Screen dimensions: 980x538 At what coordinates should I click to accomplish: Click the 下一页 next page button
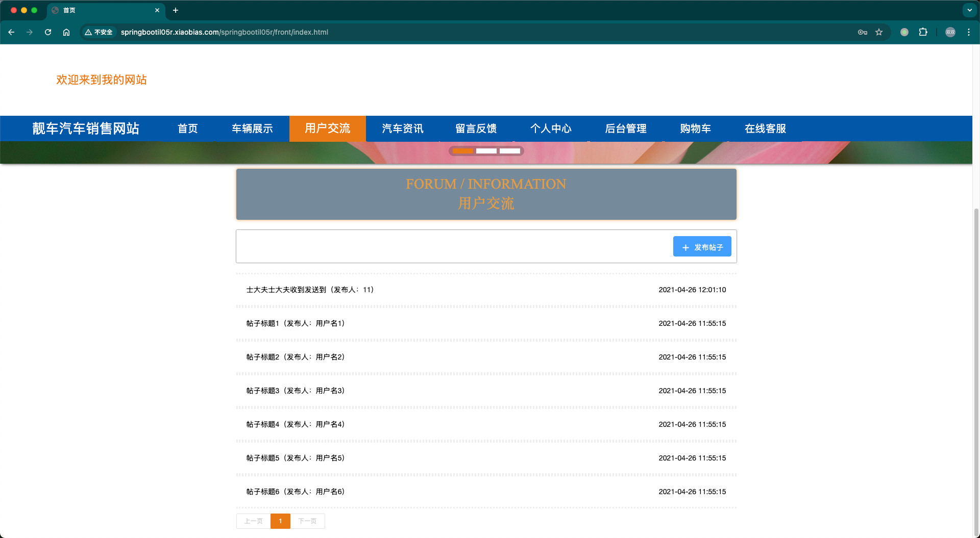point(307,521)
